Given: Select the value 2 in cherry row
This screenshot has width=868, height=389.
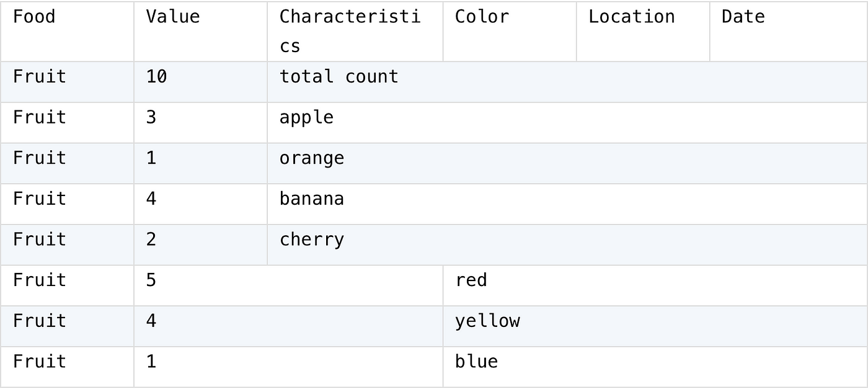Looking at the screenshot, I should 201,244.
